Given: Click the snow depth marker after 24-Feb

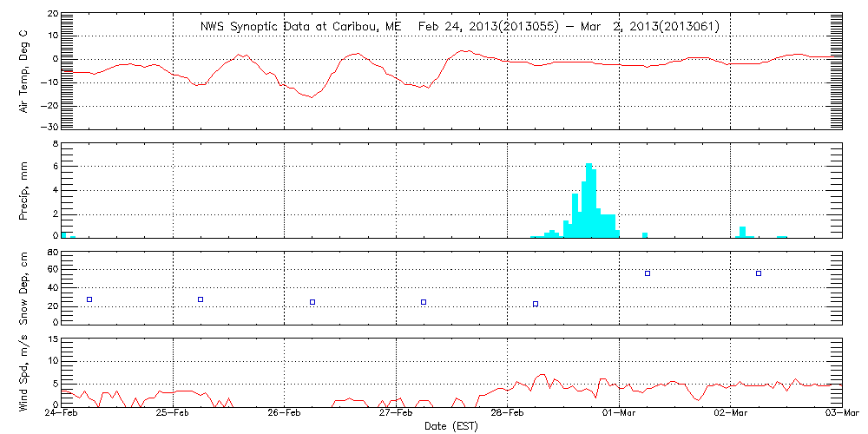Looking at the screenshot, I should coord(89,299).
